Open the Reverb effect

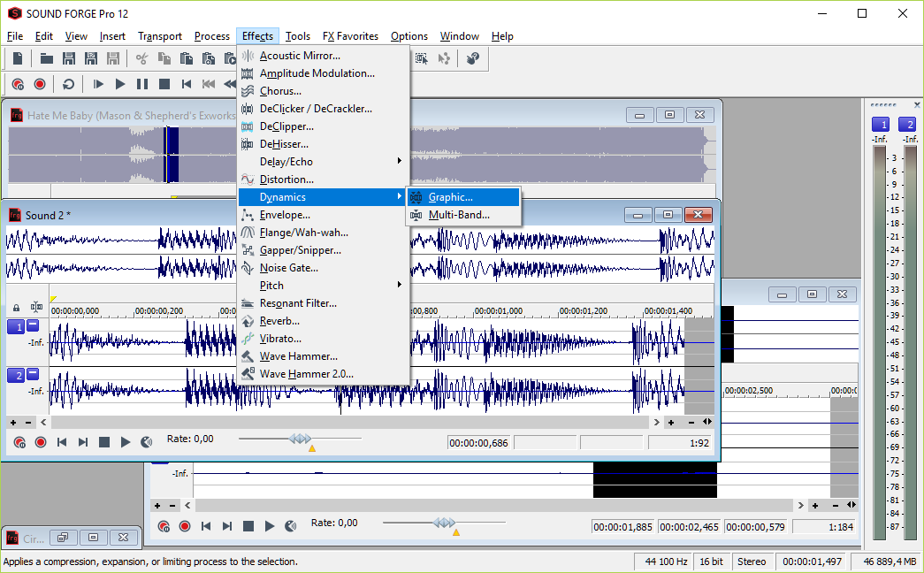[324, 321]
